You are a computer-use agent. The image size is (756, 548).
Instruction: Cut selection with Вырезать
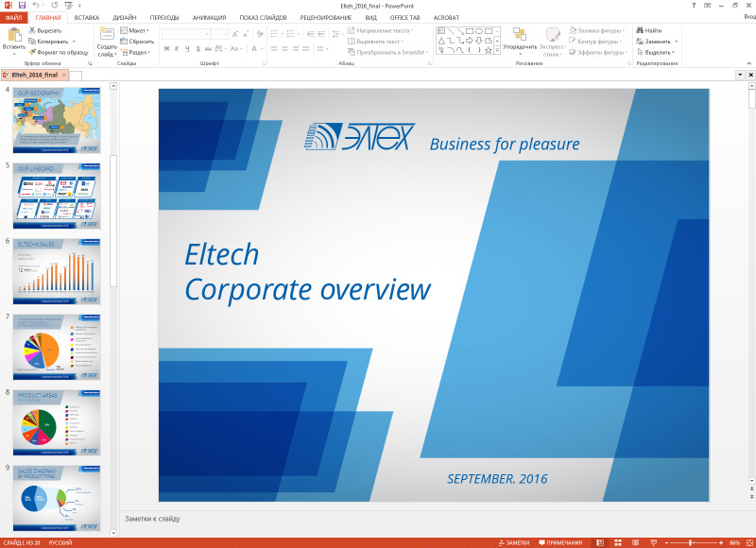[x=45, y=30]
